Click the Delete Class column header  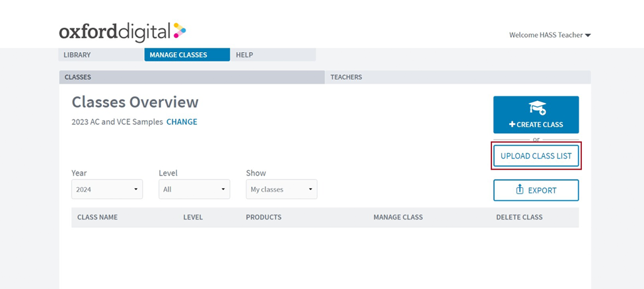(519, 217)
